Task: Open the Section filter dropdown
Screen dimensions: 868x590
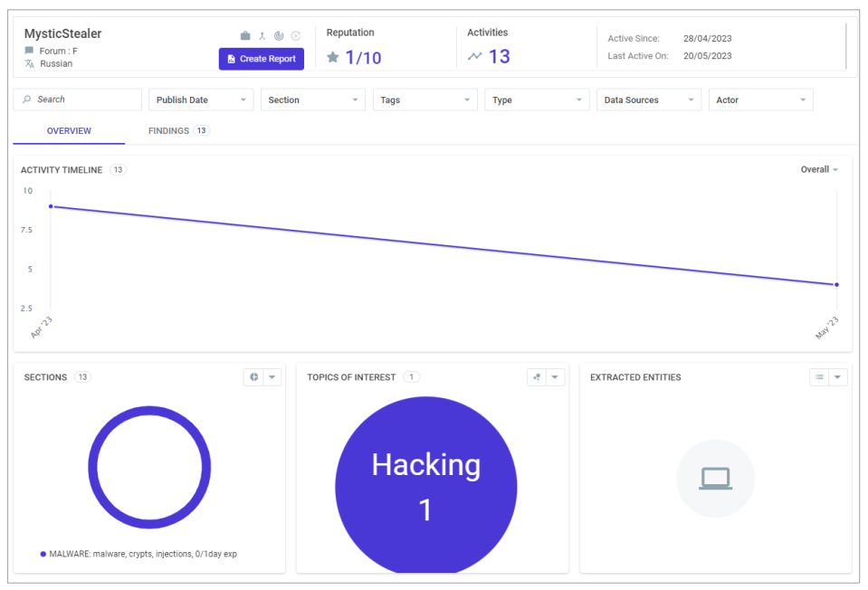Action: pyautogui.click(x=313, y=100)
